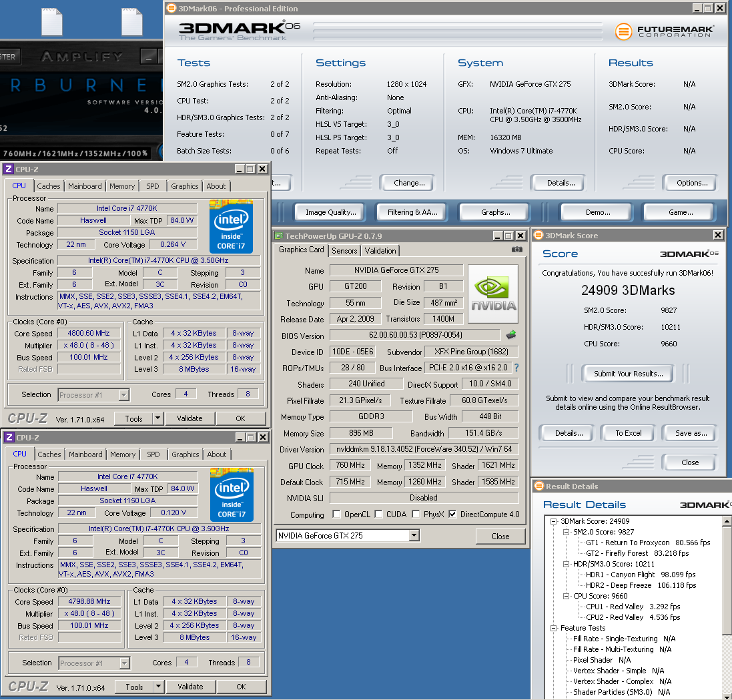The image size is (732, 700).
Task: Enable the CUDA checkbox in GPU-Z
Action: pyautogui.click(x=378, y=514)
